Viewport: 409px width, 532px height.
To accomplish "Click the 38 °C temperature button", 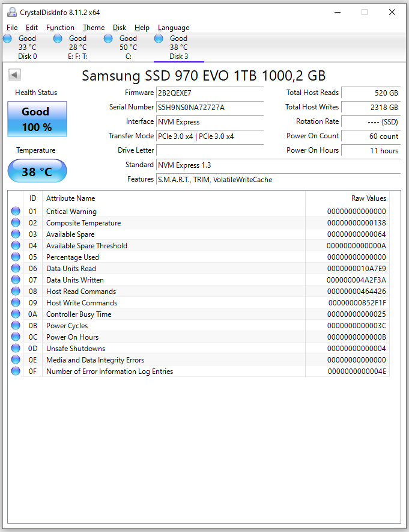I will (37, 171).
